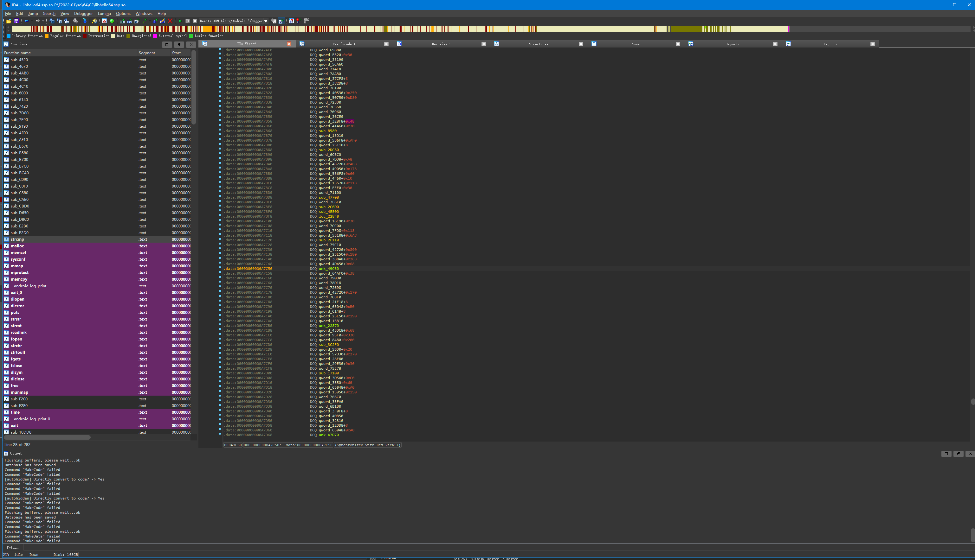
Task: Click the Regular function color swatch
Action: [x=47, y=36]
